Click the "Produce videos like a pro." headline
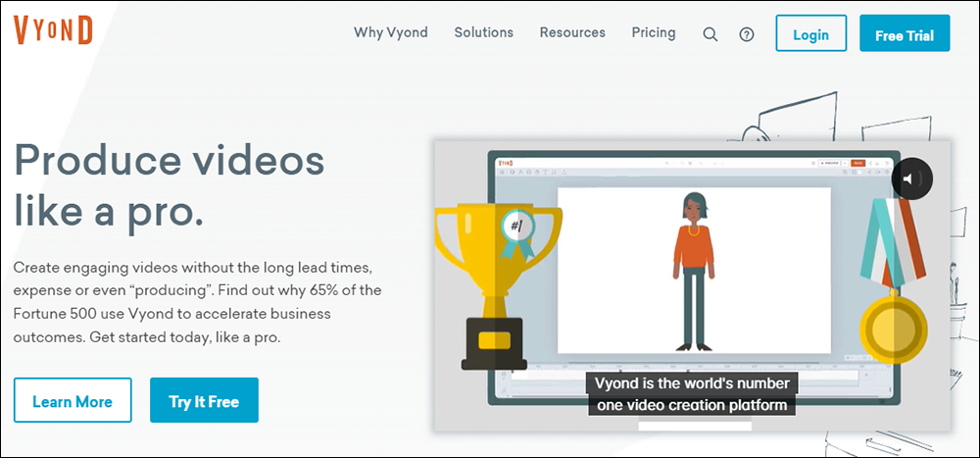 (170, 187)
